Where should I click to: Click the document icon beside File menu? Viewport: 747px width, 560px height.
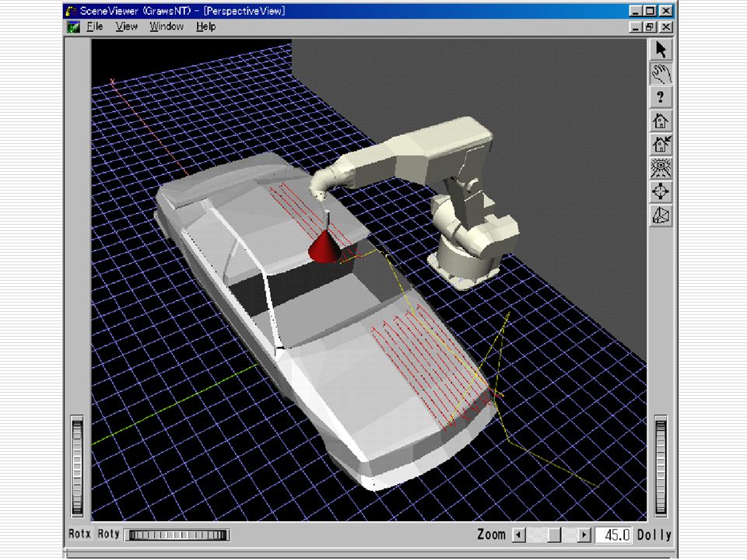pyautogui.click(x=73, y=26)
